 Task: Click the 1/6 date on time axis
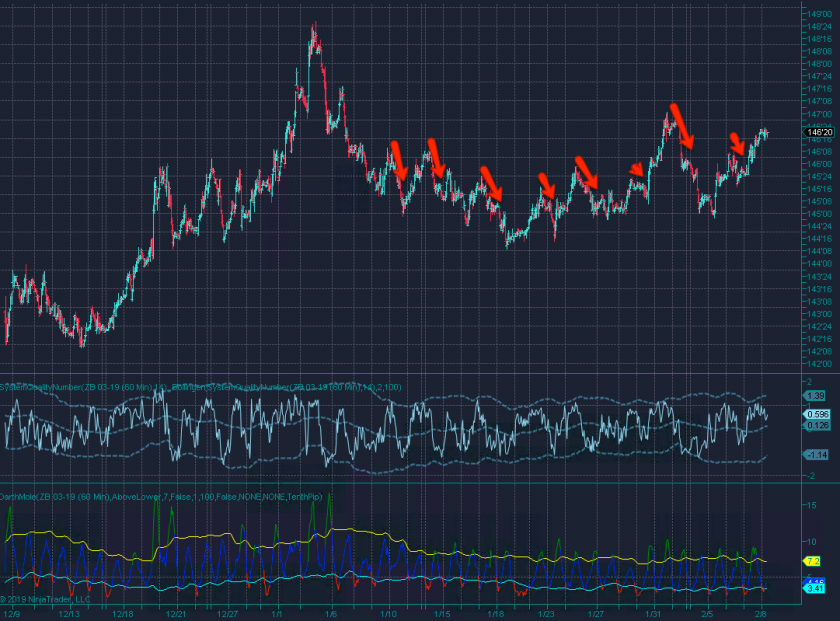point(331,614)
